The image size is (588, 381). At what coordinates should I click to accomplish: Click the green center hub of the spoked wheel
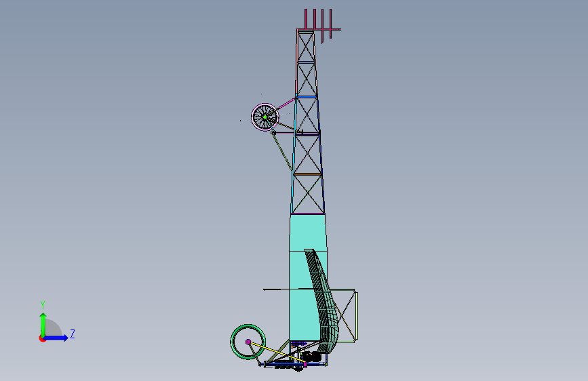pyautogui.click(x=264, y=117)
